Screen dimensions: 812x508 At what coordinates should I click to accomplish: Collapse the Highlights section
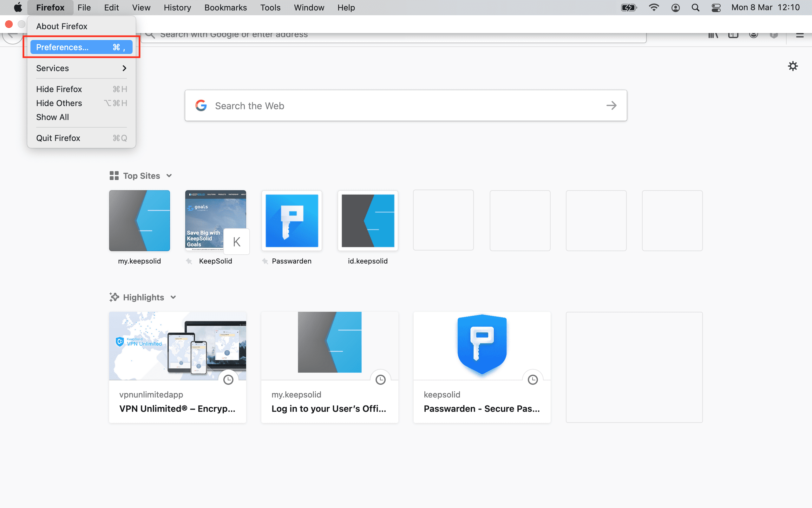[173, 297]
